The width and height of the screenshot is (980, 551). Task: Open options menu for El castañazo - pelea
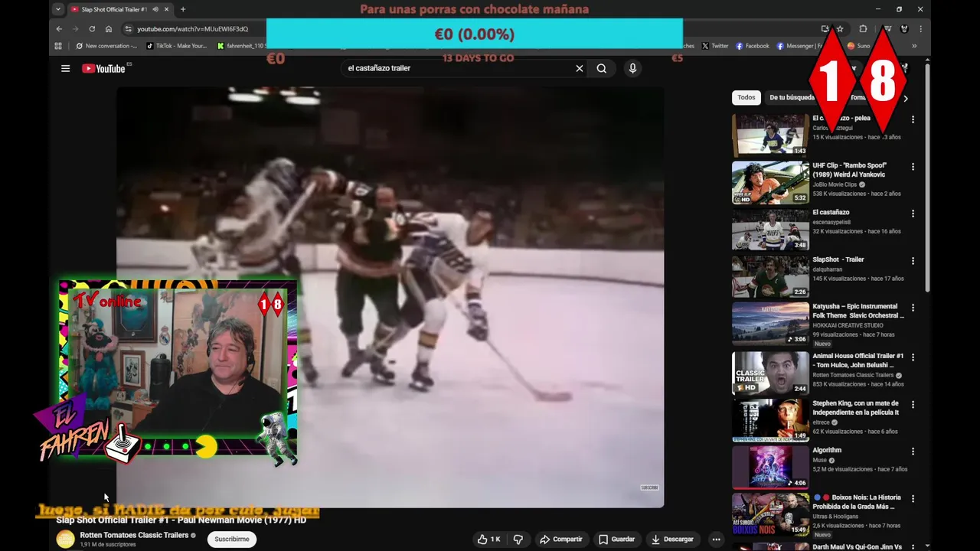[x=913, y=119]
